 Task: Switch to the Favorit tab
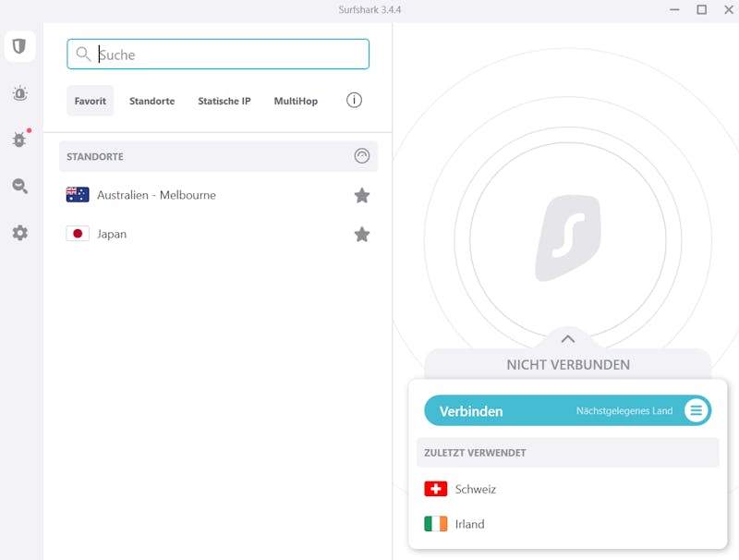(90, 101)
